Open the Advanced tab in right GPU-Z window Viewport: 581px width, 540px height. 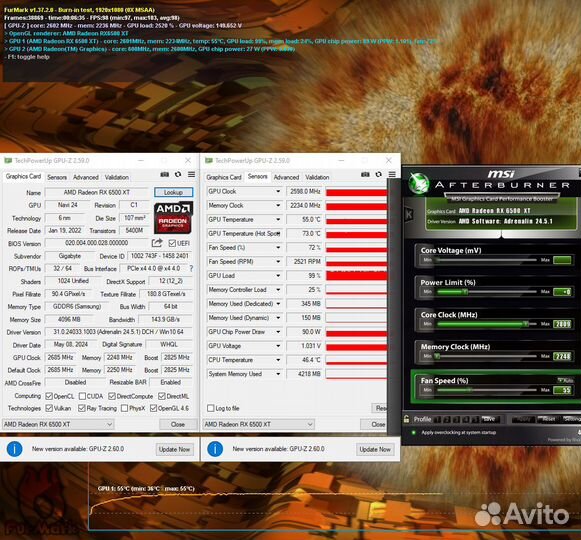pos(286,177)
